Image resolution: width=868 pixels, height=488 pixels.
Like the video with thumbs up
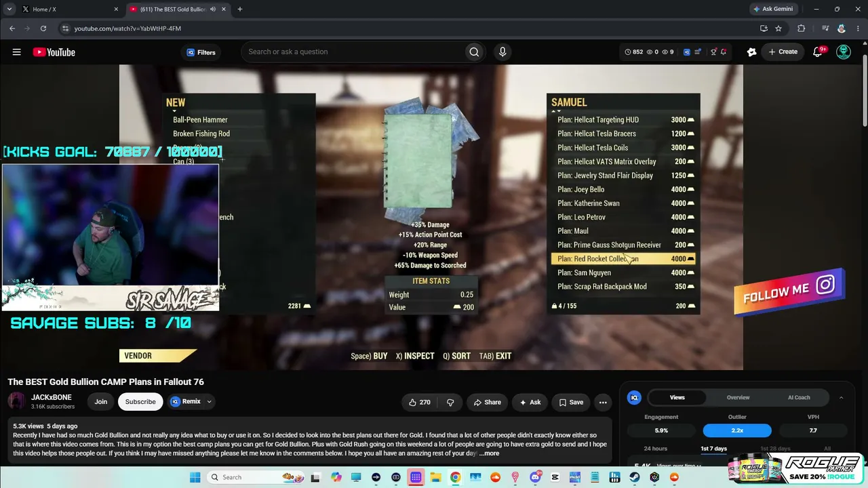click(419, 402)
